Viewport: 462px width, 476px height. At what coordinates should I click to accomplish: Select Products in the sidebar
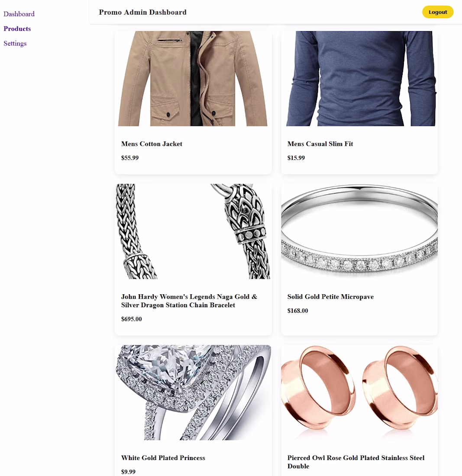17,29
